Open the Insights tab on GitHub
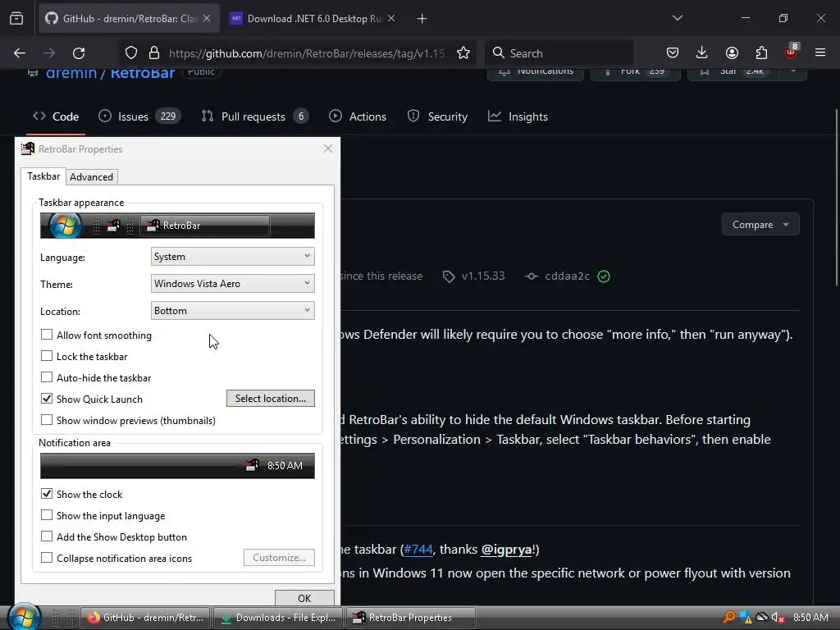840x630 pixels. pyautogui.click(x=518, y=116)
